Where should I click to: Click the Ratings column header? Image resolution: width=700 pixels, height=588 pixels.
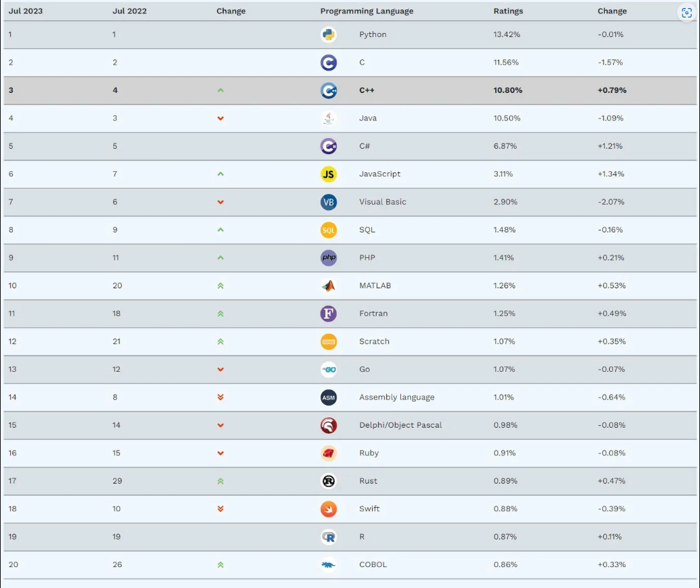click(508, 11)
